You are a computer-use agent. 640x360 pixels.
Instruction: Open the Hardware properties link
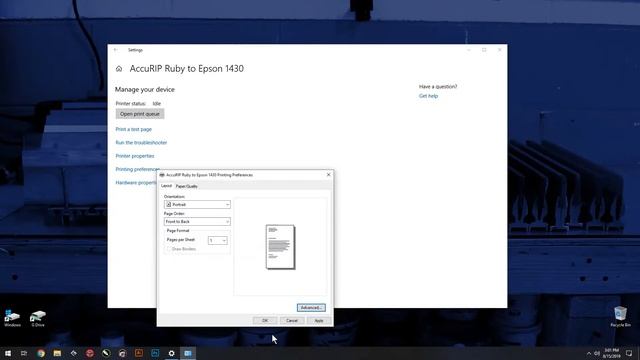tap(136, 182)
